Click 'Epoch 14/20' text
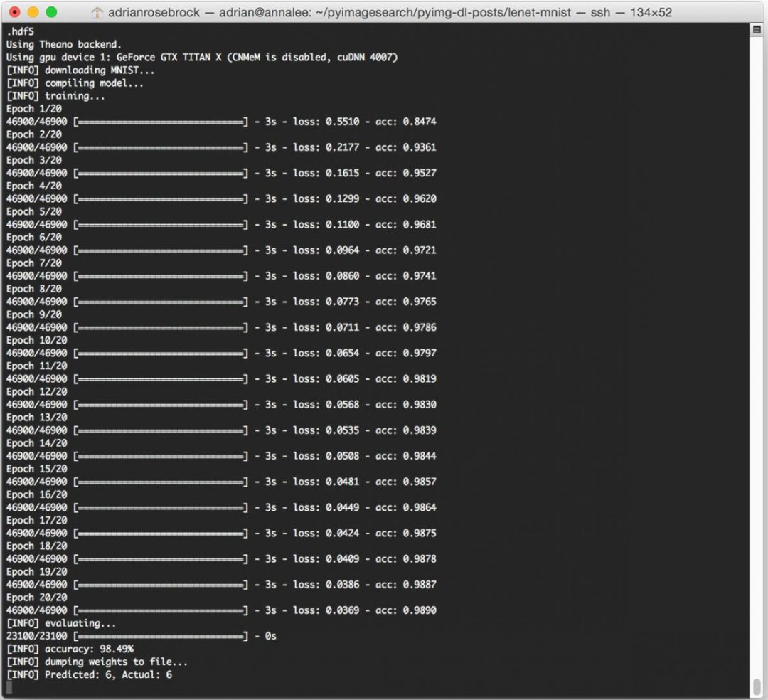 (37, 442)
